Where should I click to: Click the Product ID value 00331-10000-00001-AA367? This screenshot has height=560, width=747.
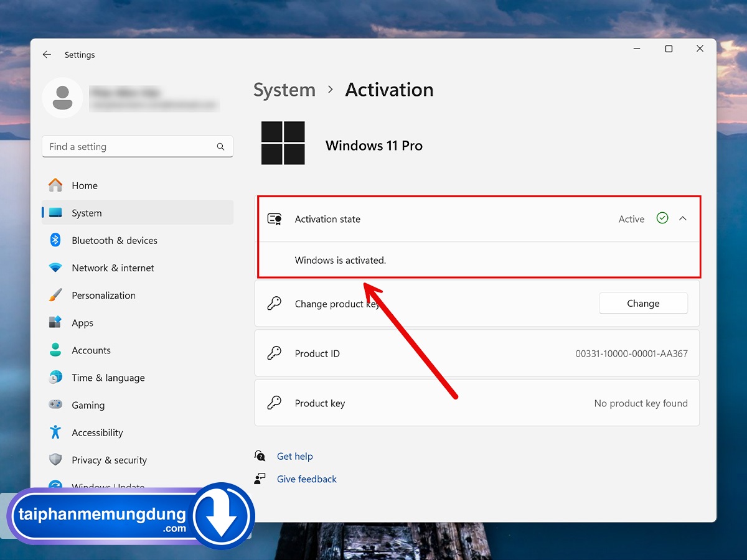pos(631,353)
